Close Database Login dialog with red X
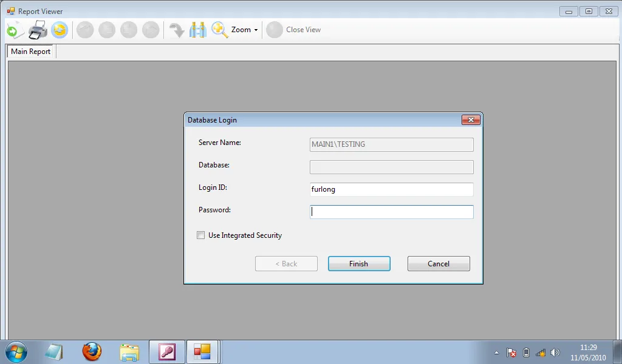Viewport: 622px width, 364px height. [471, 120]
